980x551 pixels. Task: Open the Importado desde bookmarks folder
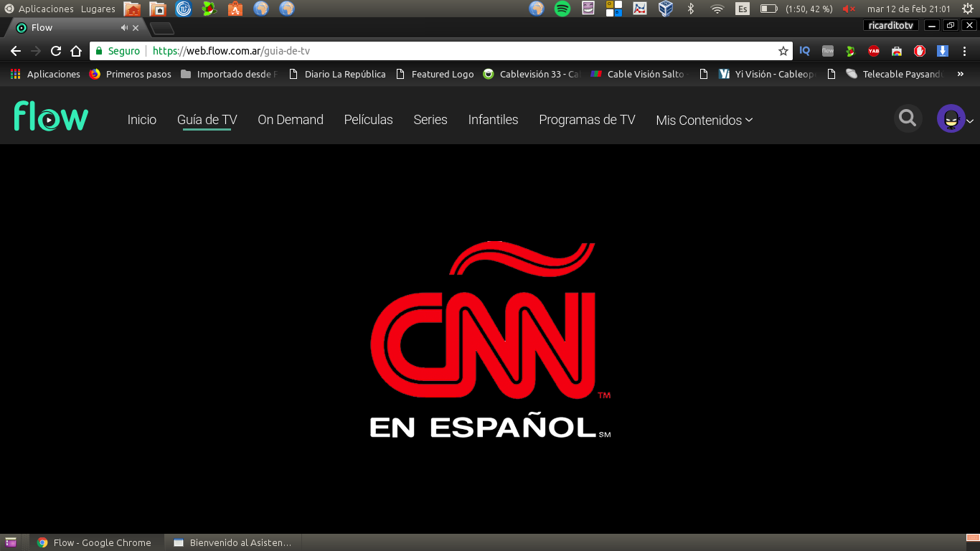[229, 74]
